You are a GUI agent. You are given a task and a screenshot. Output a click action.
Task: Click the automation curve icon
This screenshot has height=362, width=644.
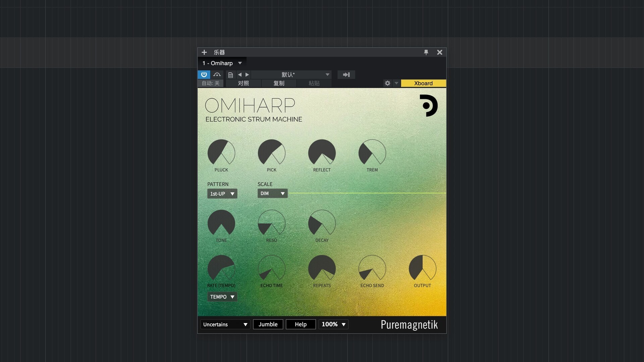click(x=217, y=74)
